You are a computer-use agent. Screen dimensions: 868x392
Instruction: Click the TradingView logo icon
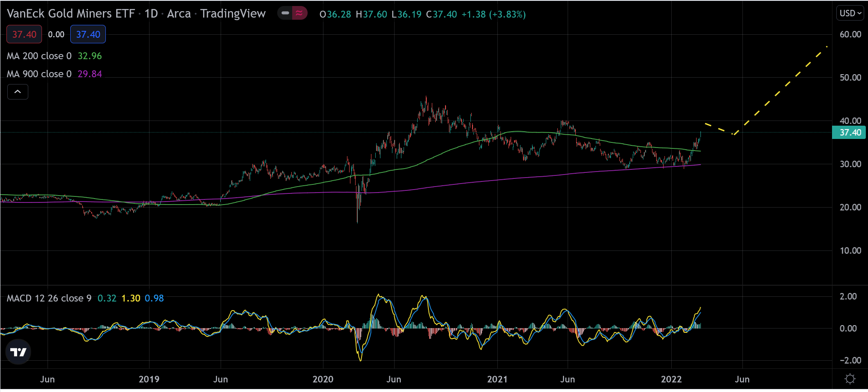pyautogui.click(x=18, y=352)
